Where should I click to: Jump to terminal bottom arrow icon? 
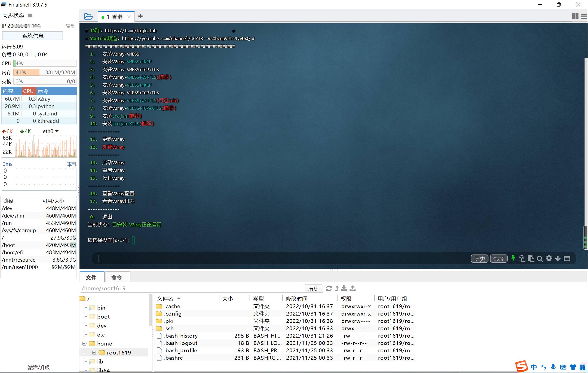coord(558,258)
